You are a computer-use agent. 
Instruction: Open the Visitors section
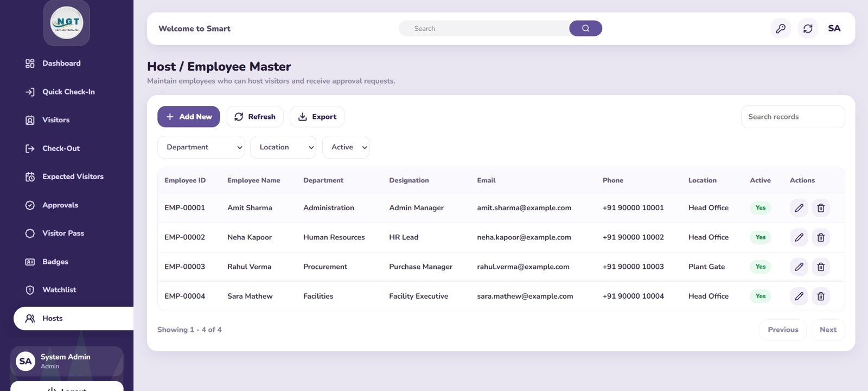point(56,120)
